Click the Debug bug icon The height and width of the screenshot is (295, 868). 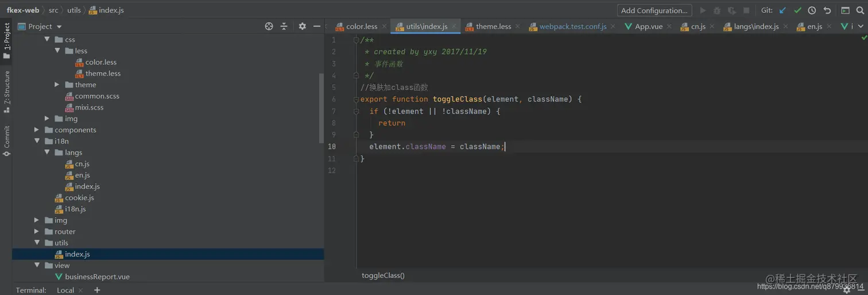pos(717,10)
